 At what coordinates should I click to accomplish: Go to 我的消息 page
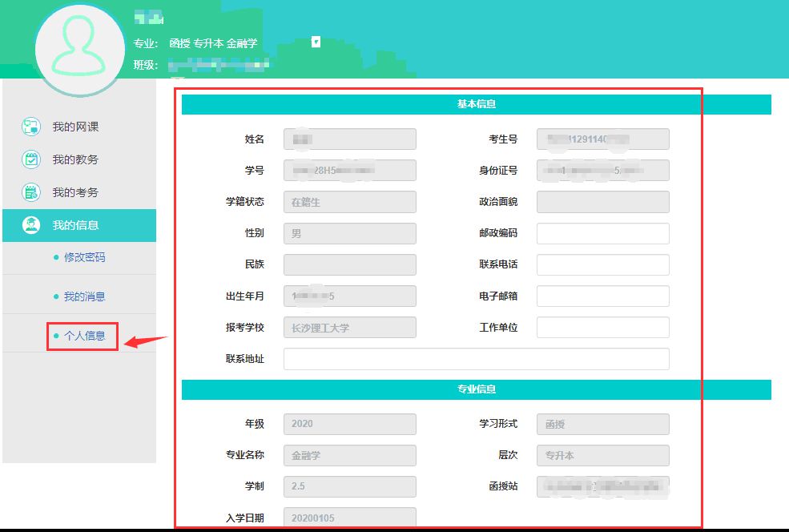click(84, 296)
